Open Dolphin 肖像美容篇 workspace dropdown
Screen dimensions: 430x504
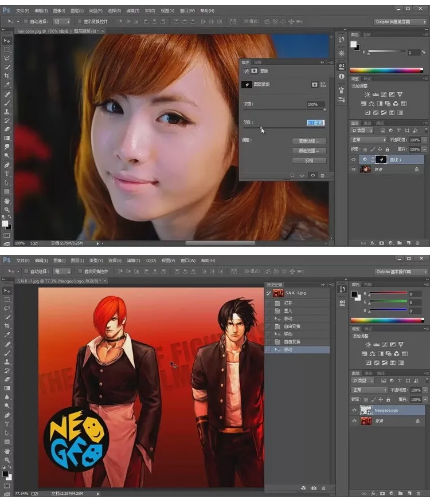400,22
